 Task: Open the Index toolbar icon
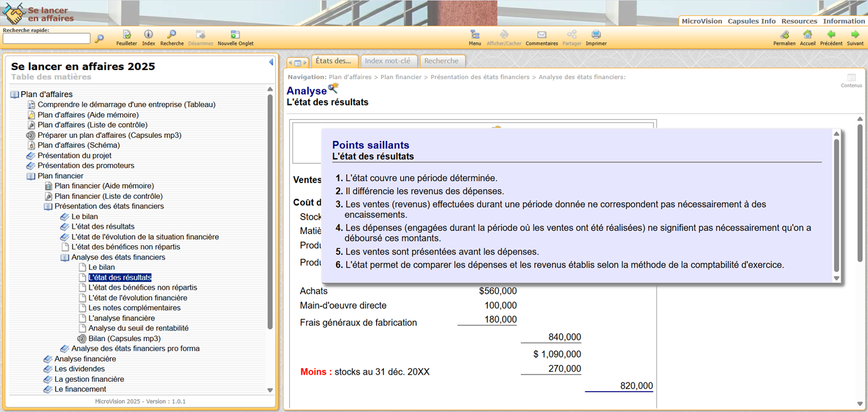tap(148, 35)
